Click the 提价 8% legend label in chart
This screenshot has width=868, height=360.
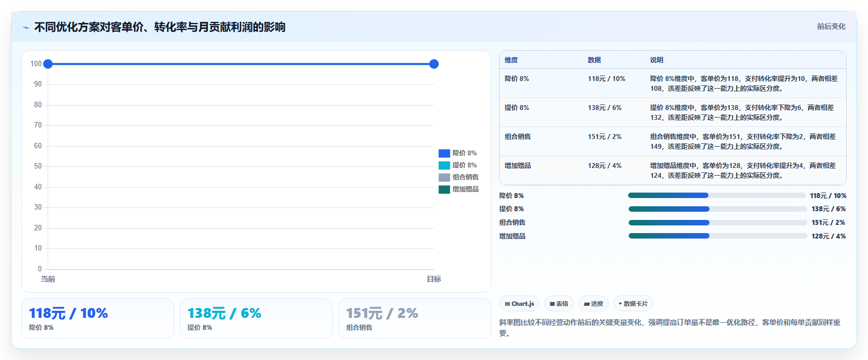tap(465, 165)
